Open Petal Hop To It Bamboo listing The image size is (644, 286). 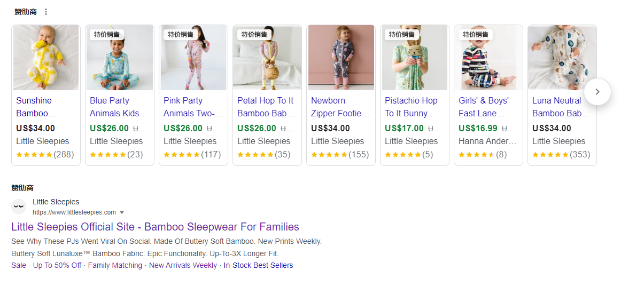[266, 107]
